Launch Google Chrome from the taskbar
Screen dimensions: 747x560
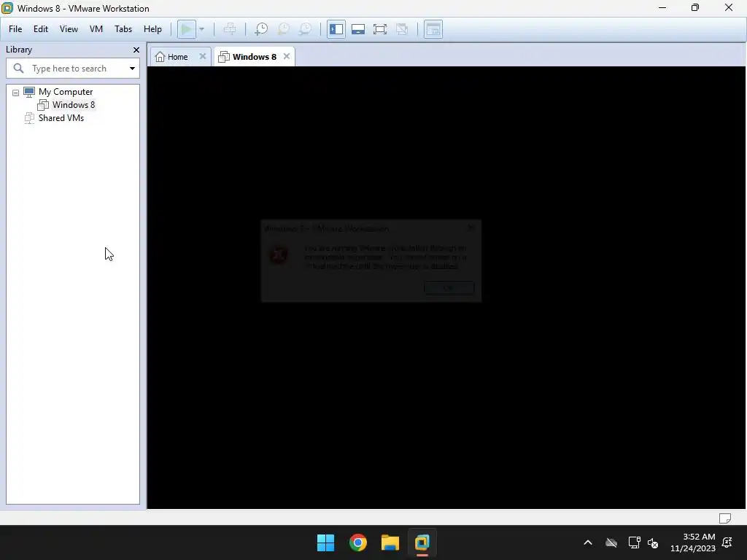click(x=357, y=542)
